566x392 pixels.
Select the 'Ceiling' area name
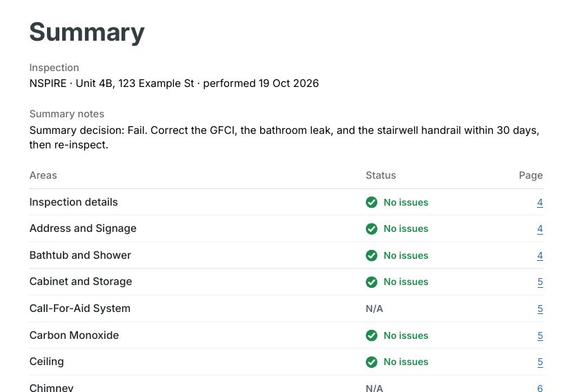pos(46,362)
